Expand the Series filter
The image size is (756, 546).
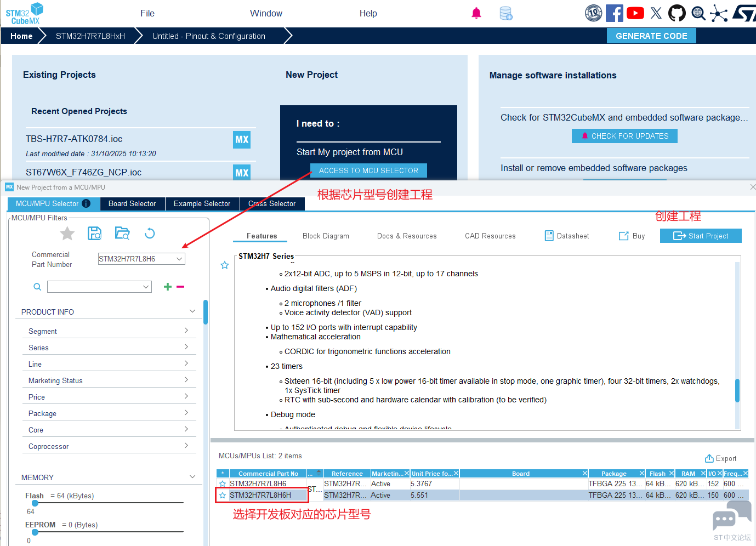coord(186,347)
